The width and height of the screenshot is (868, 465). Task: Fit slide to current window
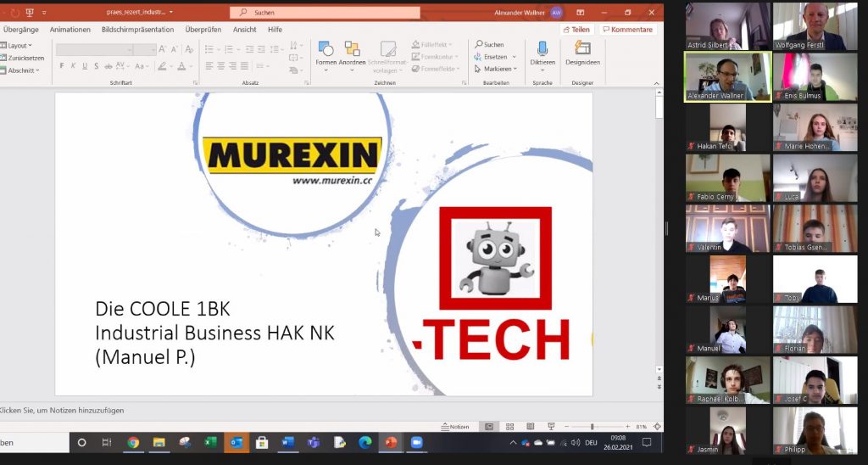click(657, 427)
